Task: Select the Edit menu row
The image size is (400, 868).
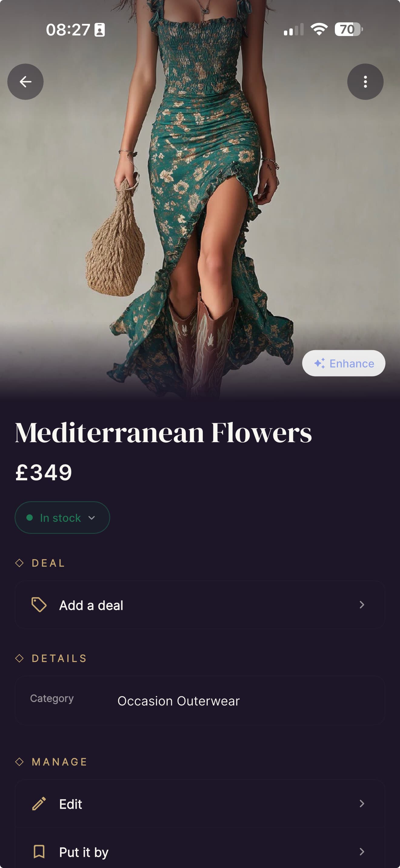Action: click(200, 804)
